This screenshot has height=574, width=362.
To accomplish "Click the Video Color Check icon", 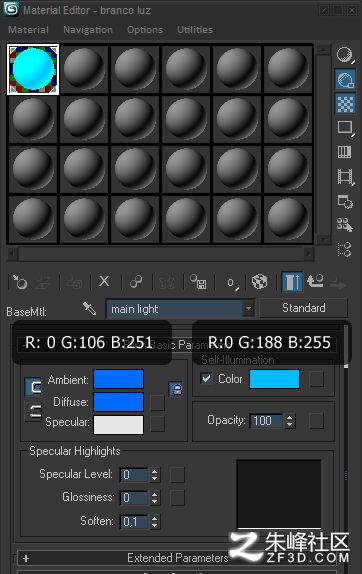I will [x=344, y=152].
